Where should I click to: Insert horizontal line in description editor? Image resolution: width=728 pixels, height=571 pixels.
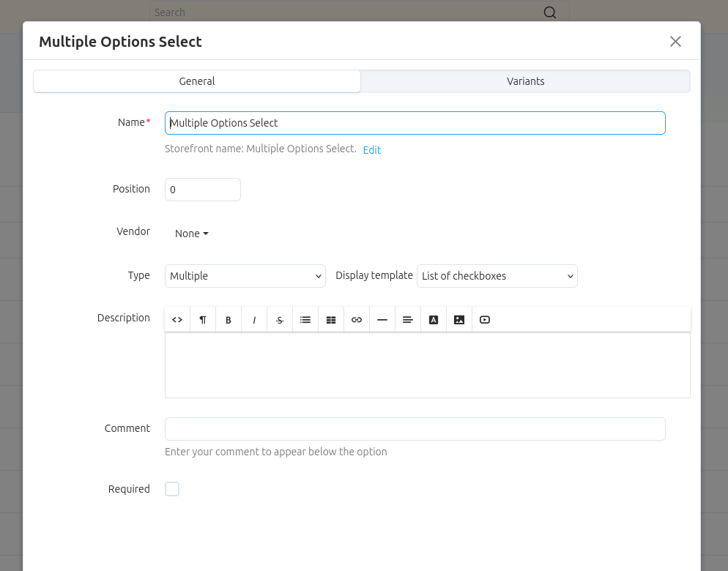(382, 319)
